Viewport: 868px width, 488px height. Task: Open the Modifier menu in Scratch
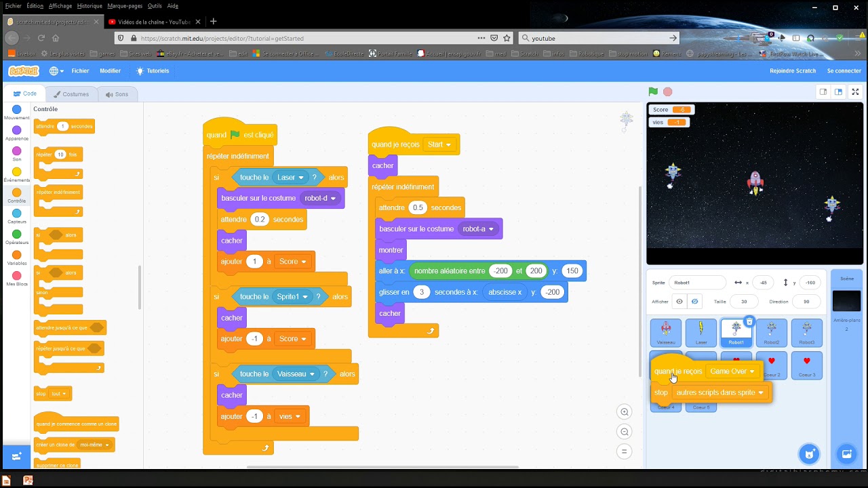(110, 70)
